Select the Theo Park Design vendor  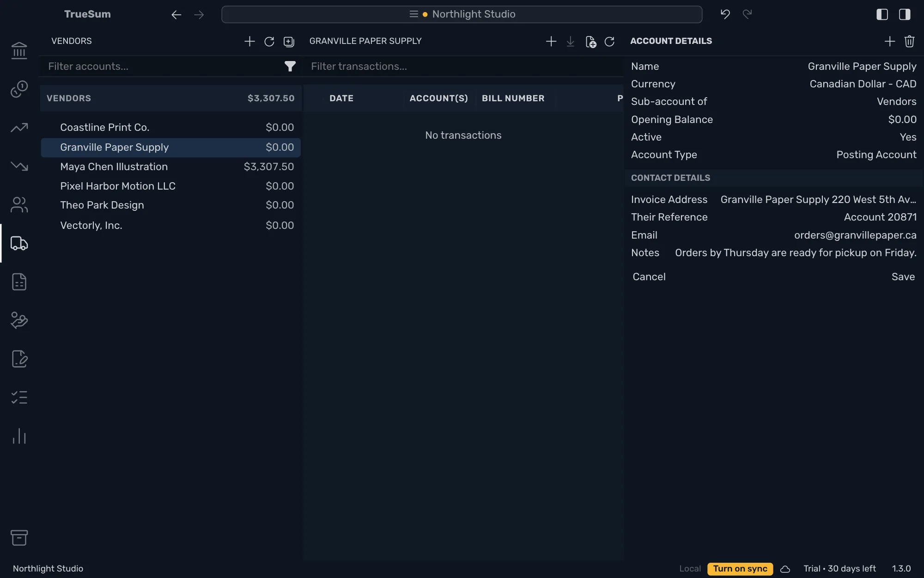(171, 205)
